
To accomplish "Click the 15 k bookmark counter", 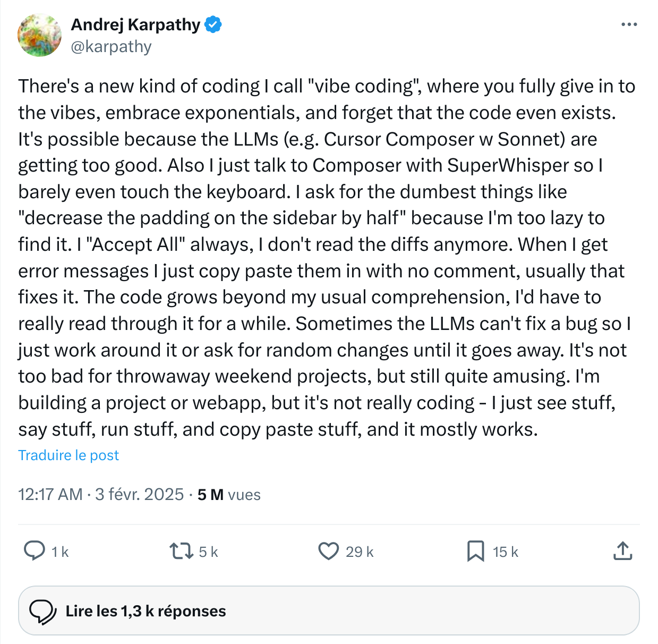I will click(505, 552).
